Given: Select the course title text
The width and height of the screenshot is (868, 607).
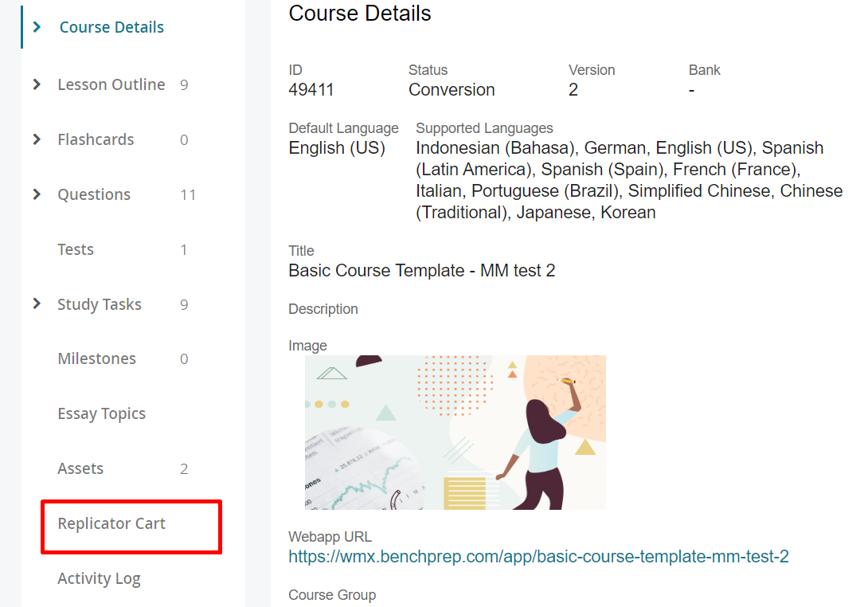Looking at the screenshot, I should [421, 270].
